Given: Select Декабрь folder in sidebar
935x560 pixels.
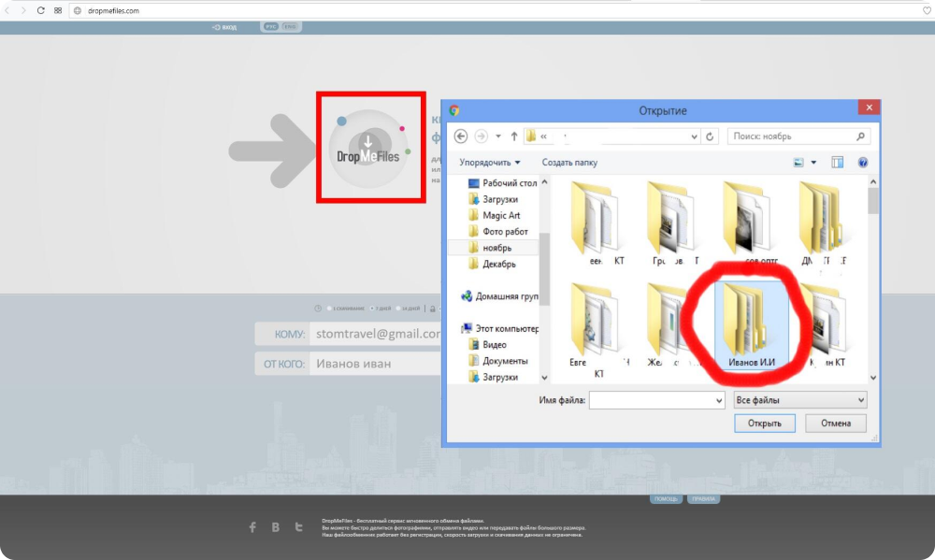Looking at the screenshot, I should tap(492, 264).
